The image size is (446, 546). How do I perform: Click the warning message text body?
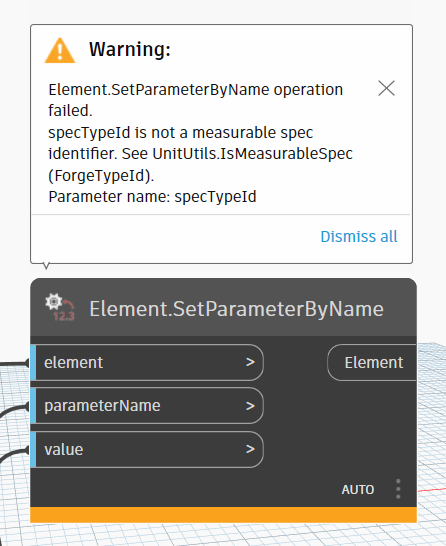pyautogui.click(x=201, y=143)
